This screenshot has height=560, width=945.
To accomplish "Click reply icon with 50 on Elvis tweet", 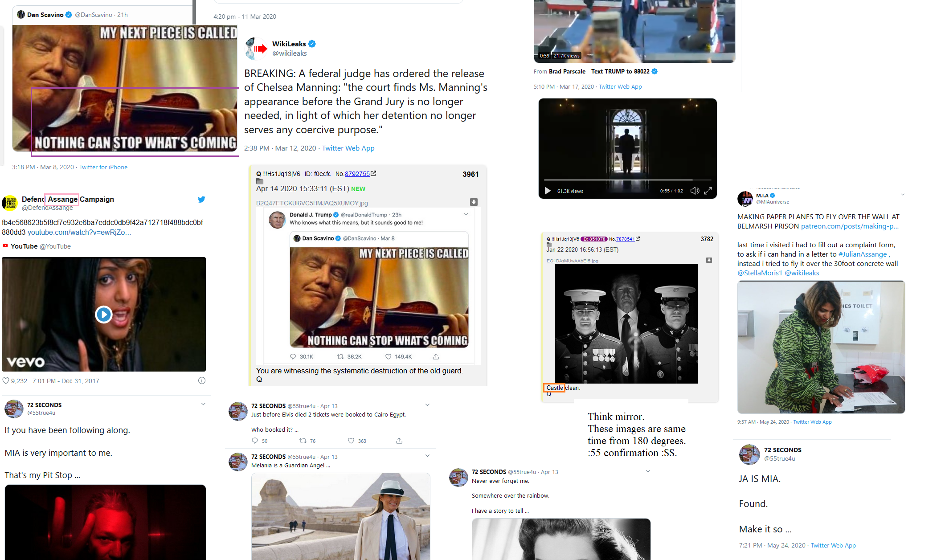I will click(x=255, y=441).
